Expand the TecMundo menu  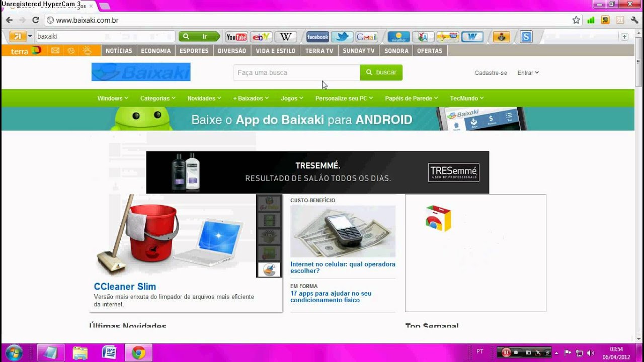467,99
